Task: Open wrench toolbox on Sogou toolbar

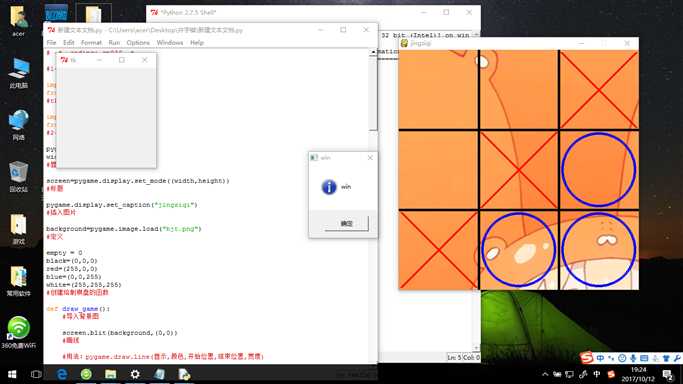Action: pyautogui.click(x=677, y=358)
